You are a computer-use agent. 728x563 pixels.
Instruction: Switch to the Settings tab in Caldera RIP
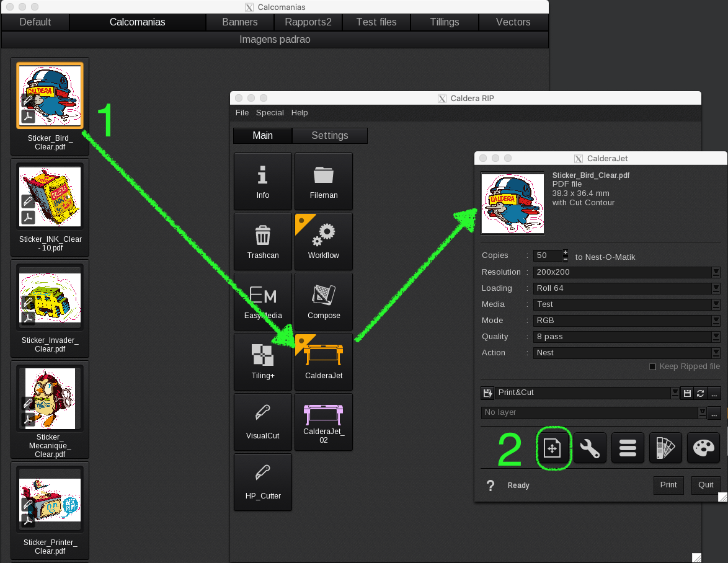[329, 135]
